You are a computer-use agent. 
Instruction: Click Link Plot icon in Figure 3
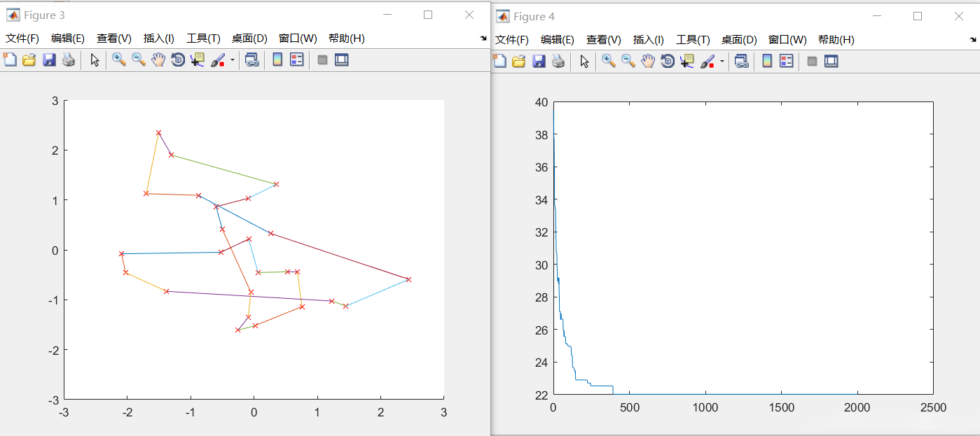[252, 60]
